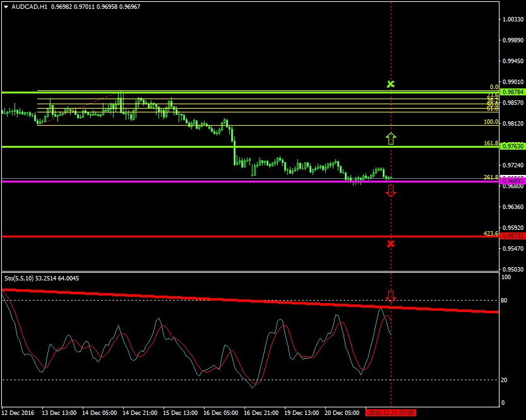The height and width of the screenshot is (420, 526).
Task: Open the chart dropdown triangle beside AUDCAD,H1
Action: pos(6,7)
